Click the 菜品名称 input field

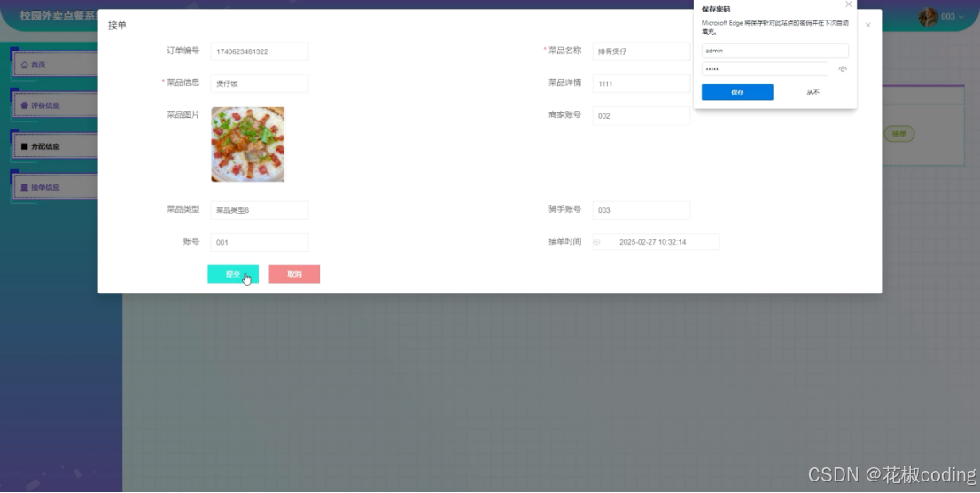642,51
